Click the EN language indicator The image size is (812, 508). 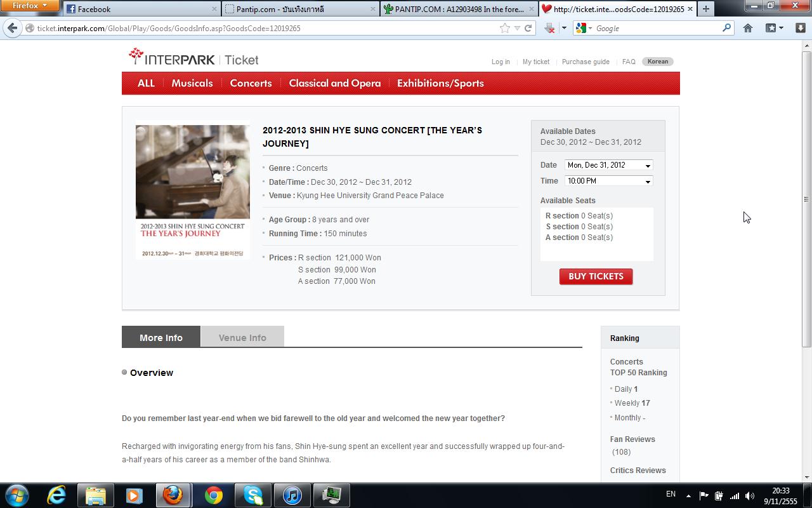pyautogui.click(x=671, y=494)
